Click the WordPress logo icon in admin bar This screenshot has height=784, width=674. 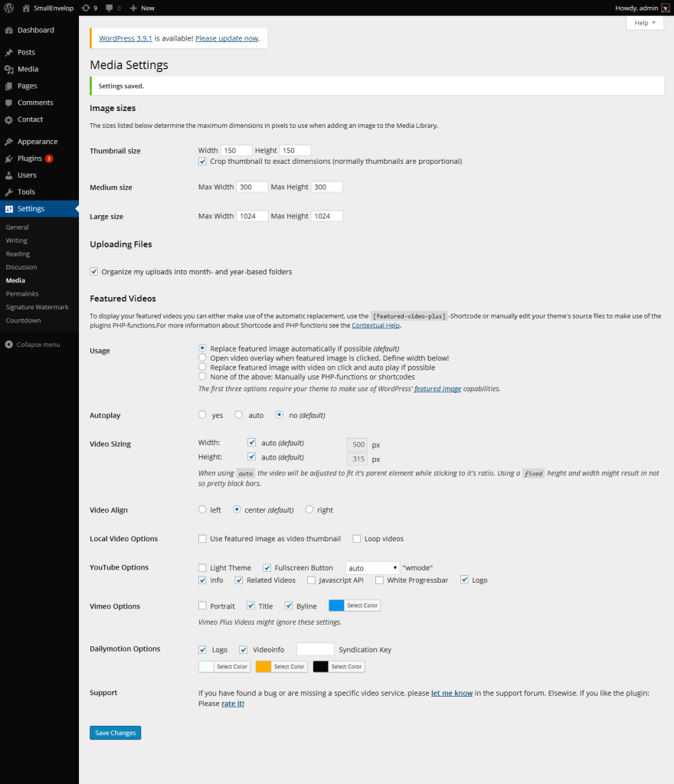click(8, 8)
